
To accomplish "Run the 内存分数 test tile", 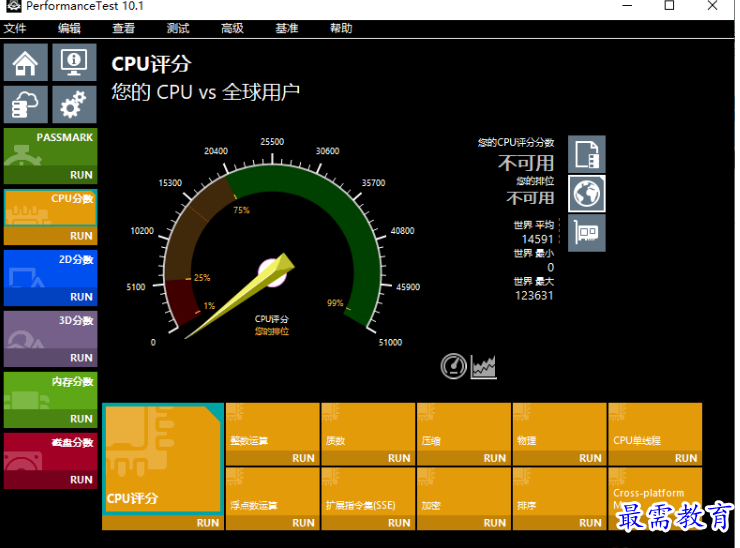I will [x=50, y=399].
